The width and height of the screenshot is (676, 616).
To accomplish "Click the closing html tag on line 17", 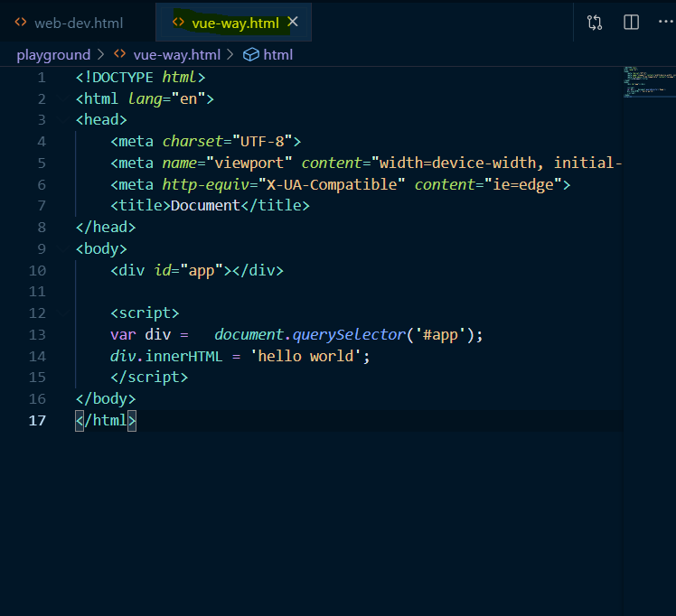I will 106,420.
